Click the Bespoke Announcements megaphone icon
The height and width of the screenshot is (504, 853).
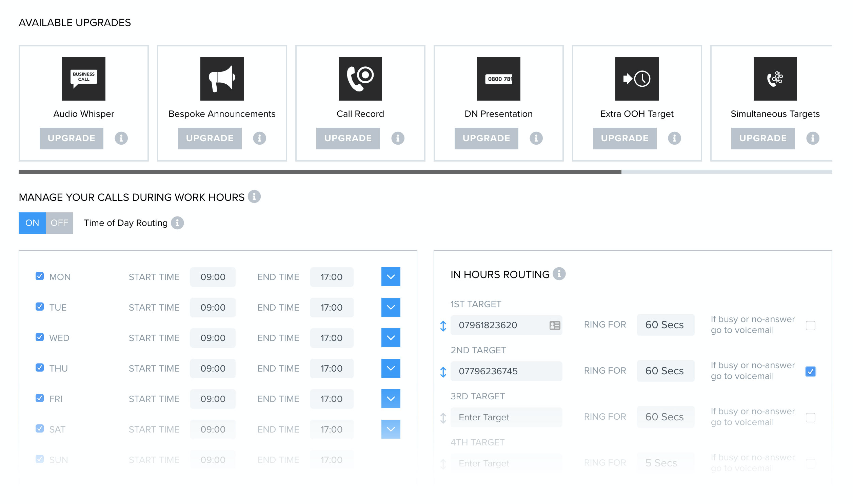click(x=222, y=79)
